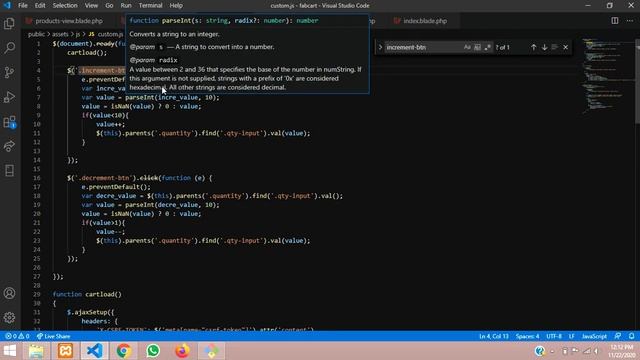Toggle Find in Selection option

click(555, 47)
